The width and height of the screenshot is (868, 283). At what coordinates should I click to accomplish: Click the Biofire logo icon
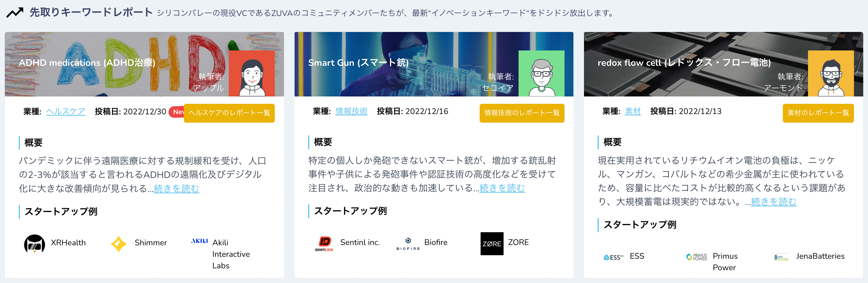(x=408, y=243)
